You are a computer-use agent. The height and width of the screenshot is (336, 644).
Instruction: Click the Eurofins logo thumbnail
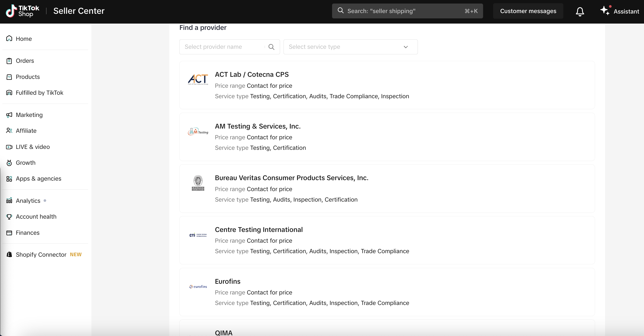[198, 287]
